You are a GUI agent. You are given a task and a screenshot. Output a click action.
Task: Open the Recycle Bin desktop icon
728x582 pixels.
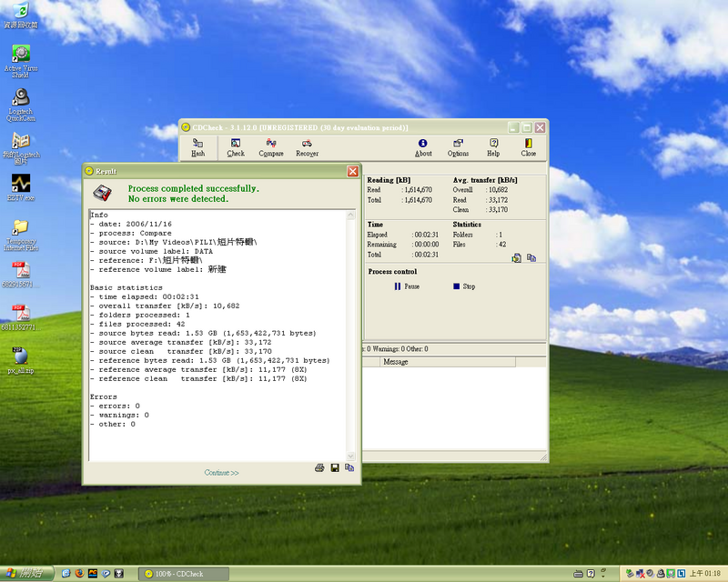point(21,15)
